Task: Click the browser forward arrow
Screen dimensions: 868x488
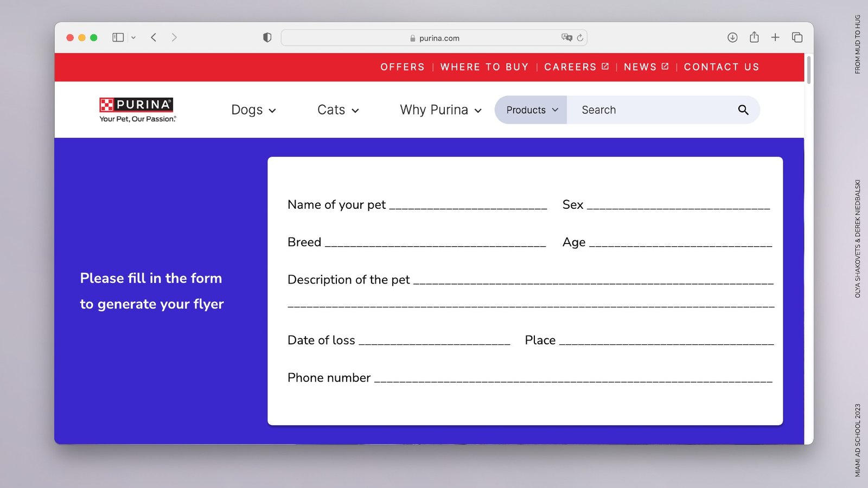Action: [174, 37]
